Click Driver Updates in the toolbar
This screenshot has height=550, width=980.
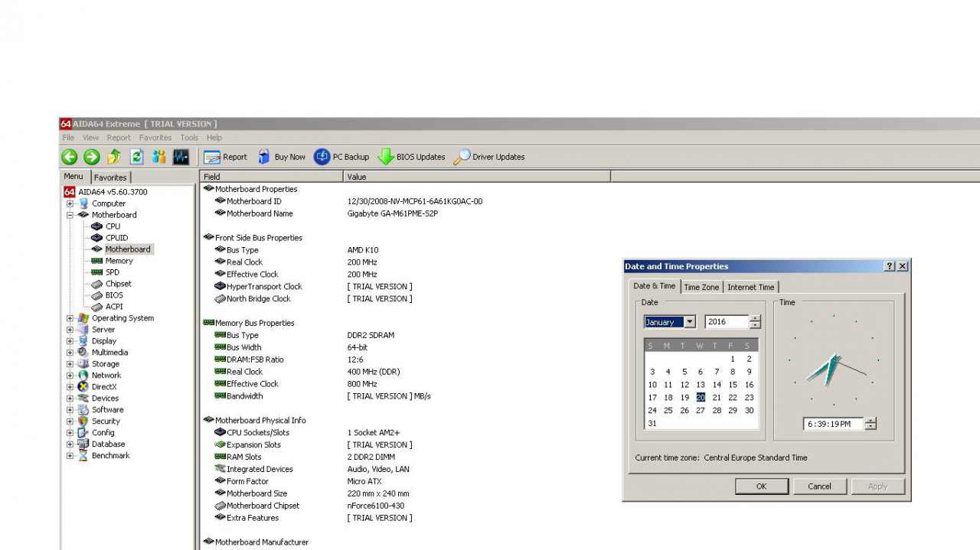pyautogui.click(x=489, y=157)
